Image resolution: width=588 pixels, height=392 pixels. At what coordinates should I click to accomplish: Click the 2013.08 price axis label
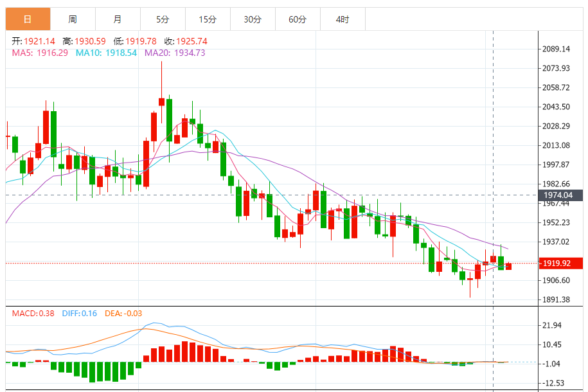pos(556,145)
